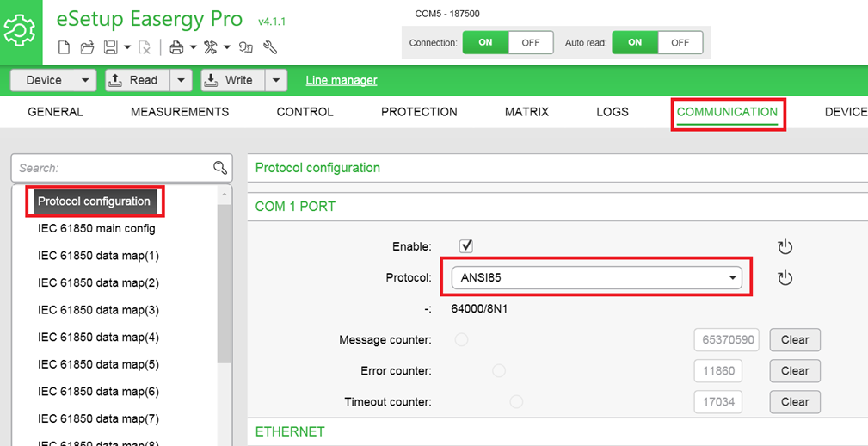Select IEC 61850 data map(4)
The image size is (868, 446).
pyautogui.click(x=99, y=338)
